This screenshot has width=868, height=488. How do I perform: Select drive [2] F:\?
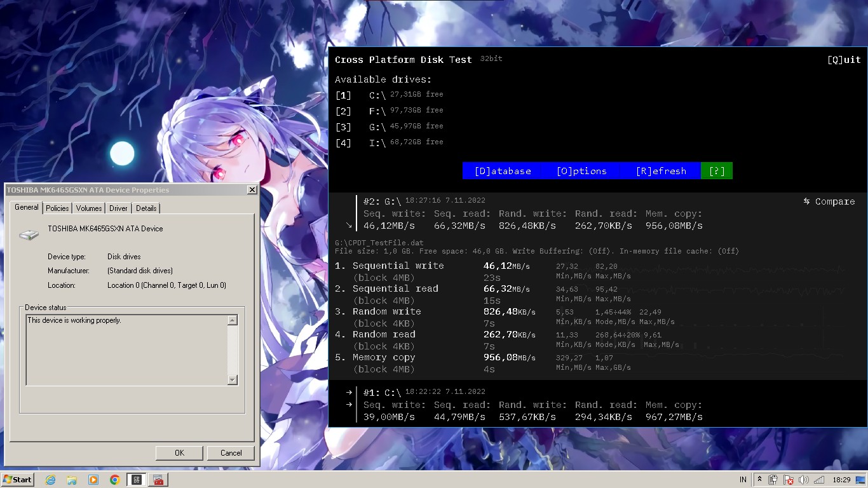[x=390, y=111]
